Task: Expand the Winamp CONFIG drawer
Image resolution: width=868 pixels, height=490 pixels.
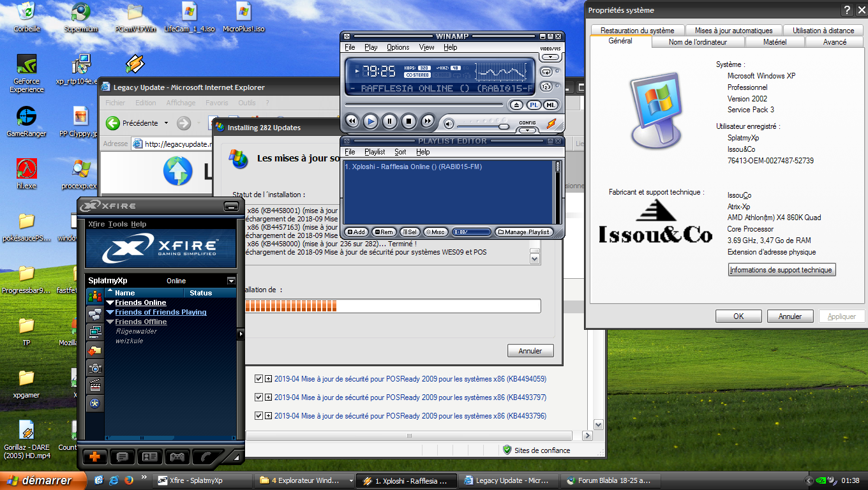Action: [x=527, y=130]
